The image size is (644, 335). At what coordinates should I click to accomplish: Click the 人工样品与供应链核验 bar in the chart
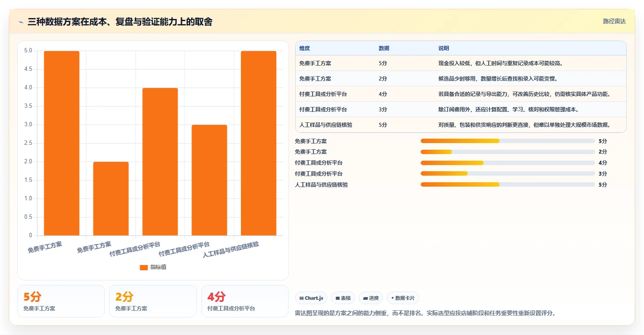click(x=259, y=143)
